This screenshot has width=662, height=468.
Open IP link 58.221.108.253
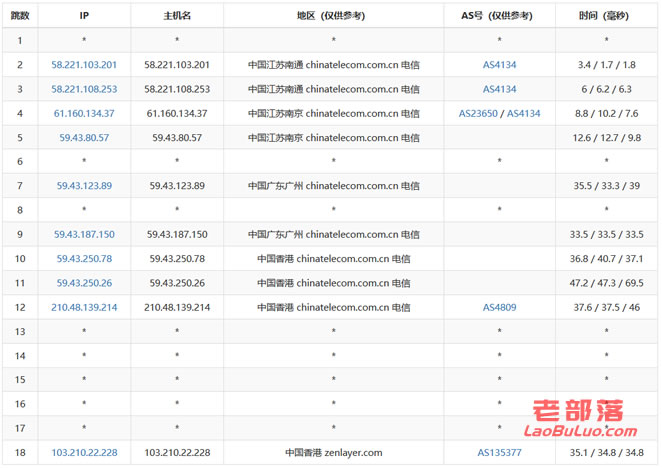coord(84,89)
